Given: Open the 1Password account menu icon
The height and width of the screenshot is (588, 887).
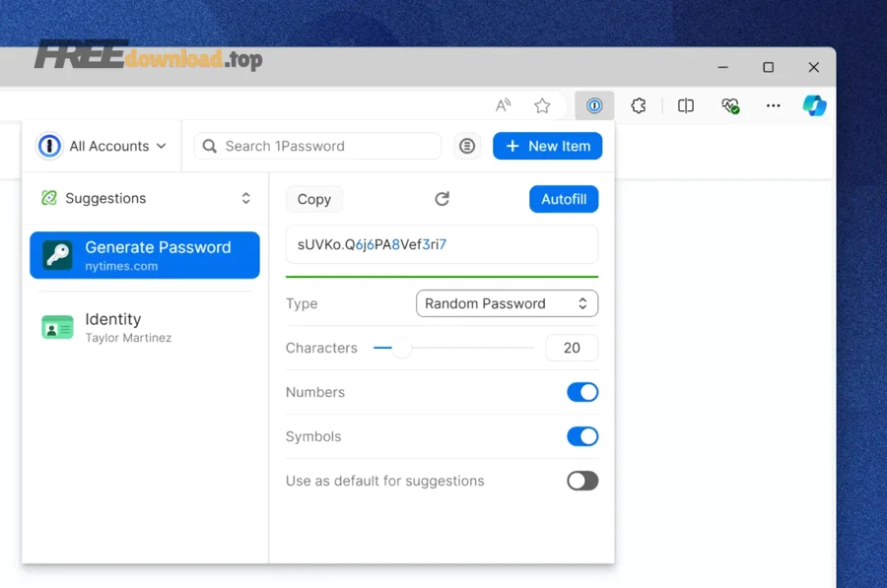Looking at the screenshot, I should point(49,146).
